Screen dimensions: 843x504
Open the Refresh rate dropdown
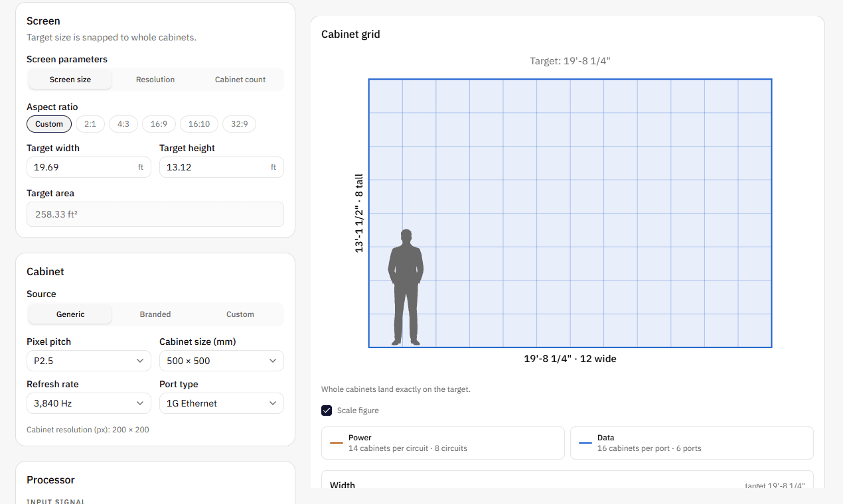(89, 403)
